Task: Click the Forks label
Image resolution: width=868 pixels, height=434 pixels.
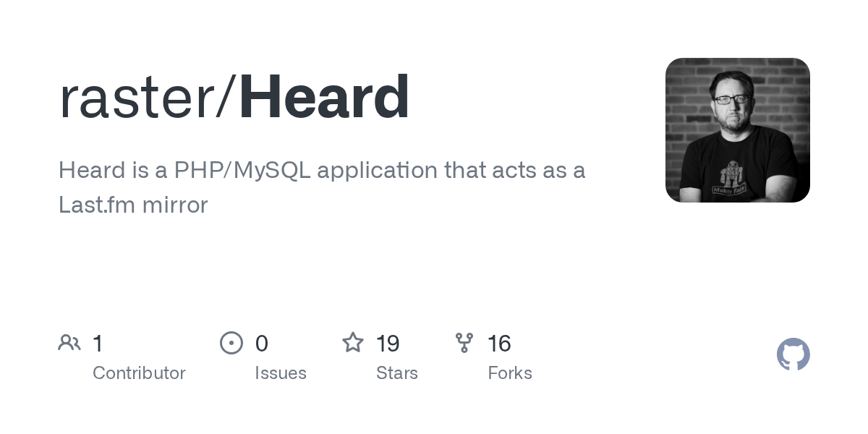Action: tap(510, 373)
